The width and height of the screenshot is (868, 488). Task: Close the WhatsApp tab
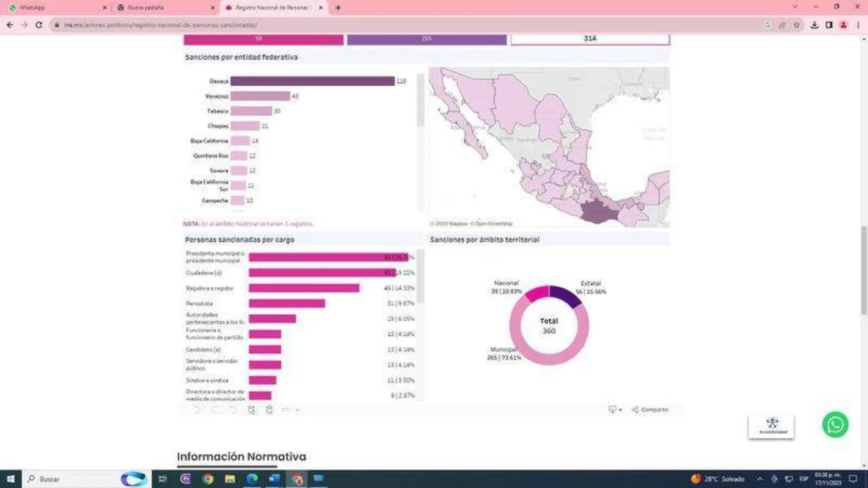click(x=105, y=8)
